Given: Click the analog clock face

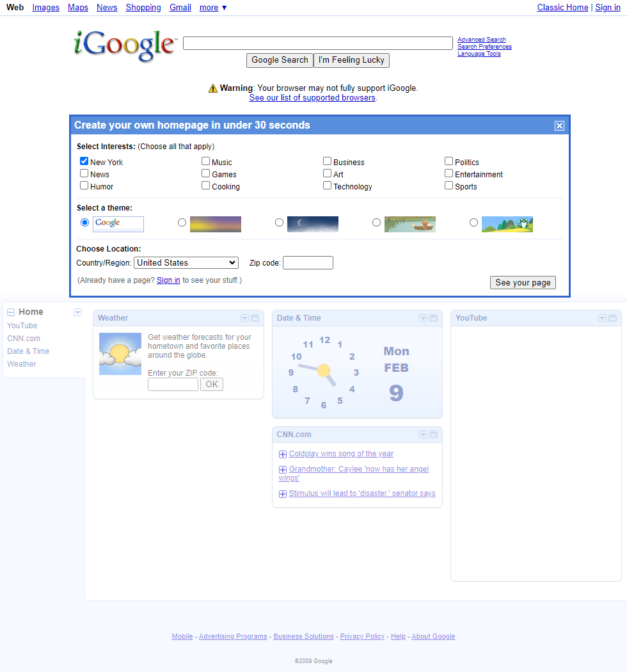Looking at the screenshot, I should tap(324, 372).
